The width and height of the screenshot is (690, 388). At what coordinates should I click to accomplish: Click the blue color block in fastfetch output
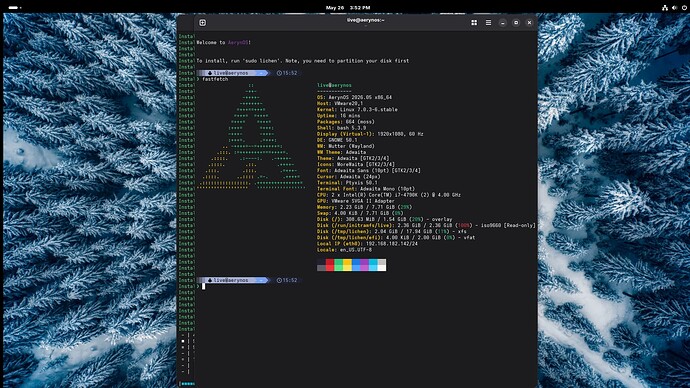pyautogui.click(x=356, y=265)
